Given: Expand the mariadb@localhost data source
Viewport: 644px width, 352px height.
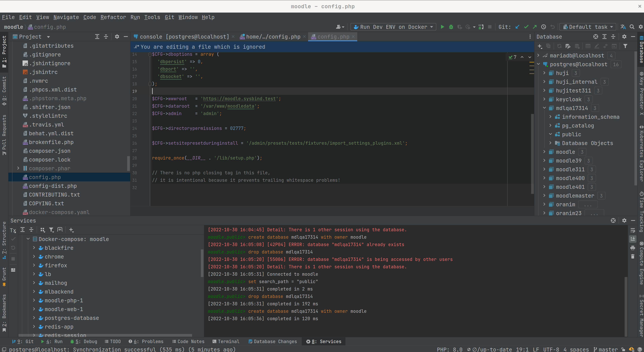Looking at the screenshot, I should point(538,55).
